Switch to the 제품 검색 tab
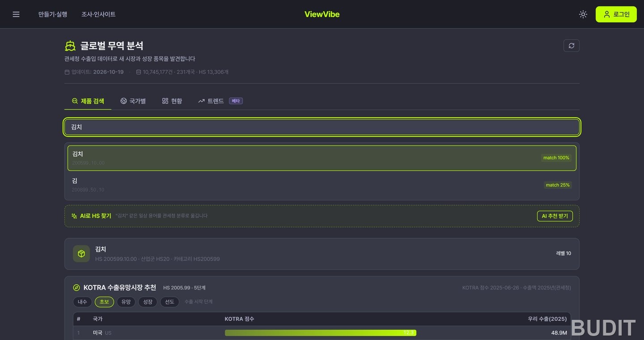This screenshot has width=644, height=340. coord(88,101)
